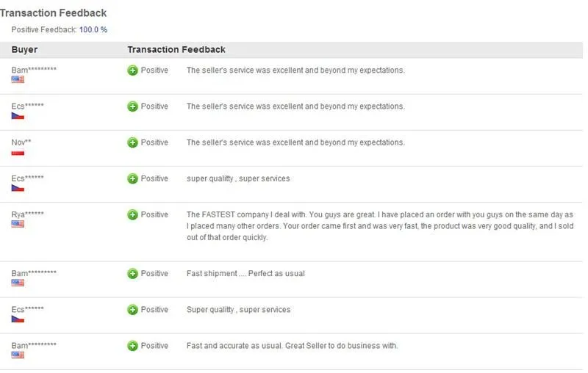Click Czech flag in the last Ecs row
This screenshot has height=373, width=588.
18,319
